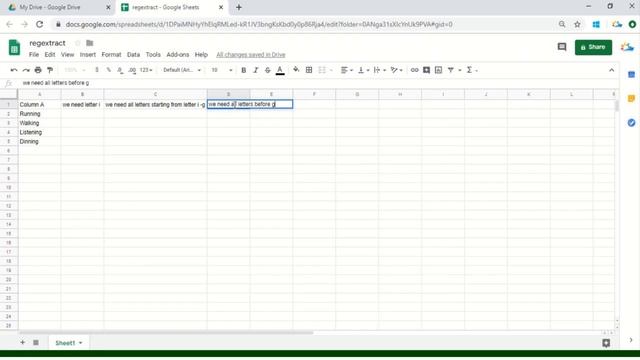Open the all sheets list
Image resolution: width=640 pixels, height=360 pixels.
coord(36,342)
